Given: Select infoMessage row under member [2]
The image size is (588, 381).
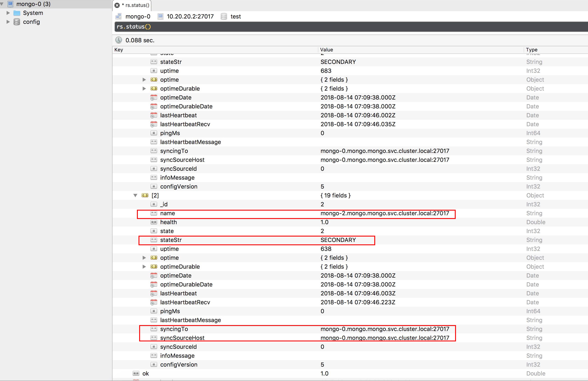Looking at the screenshot, I should click(350, 356).
